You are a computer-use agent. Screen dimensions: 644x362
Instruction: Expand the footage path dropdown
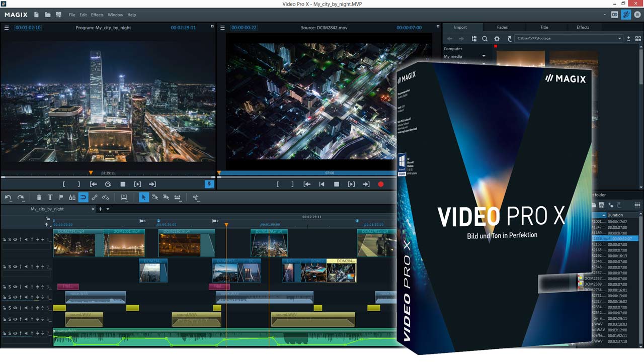click(619, 39)
